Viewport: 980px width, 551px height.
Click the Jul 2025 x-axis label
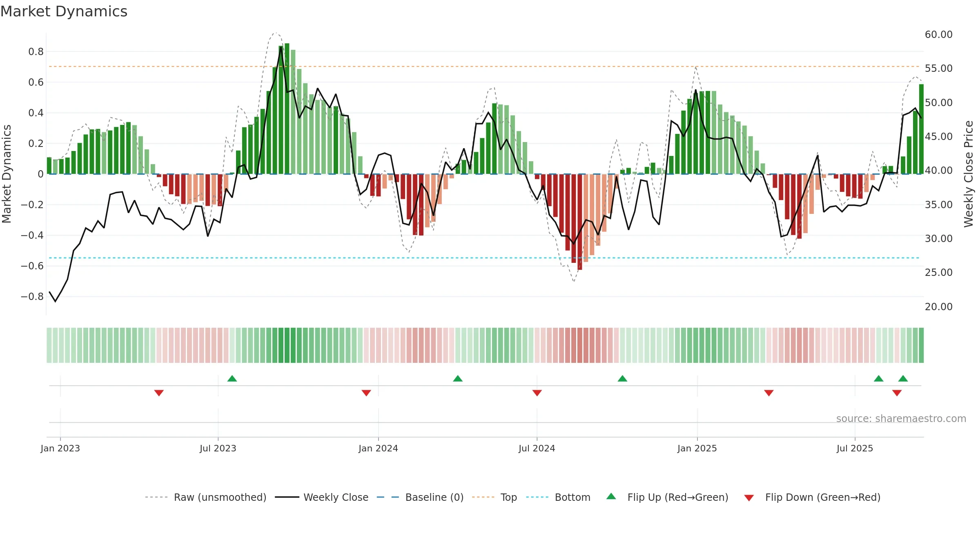[855, 448]
